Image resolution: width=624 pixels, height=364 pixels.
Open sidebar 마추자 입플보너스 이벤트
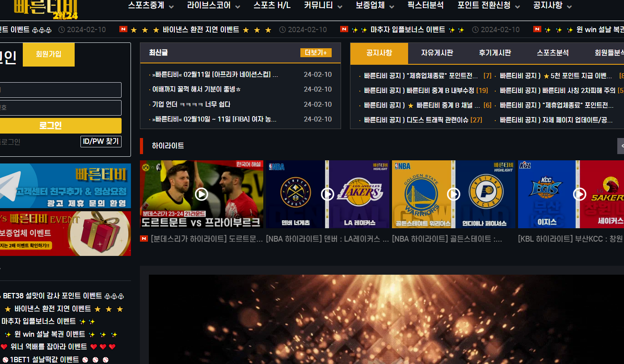tap(38, 321)
